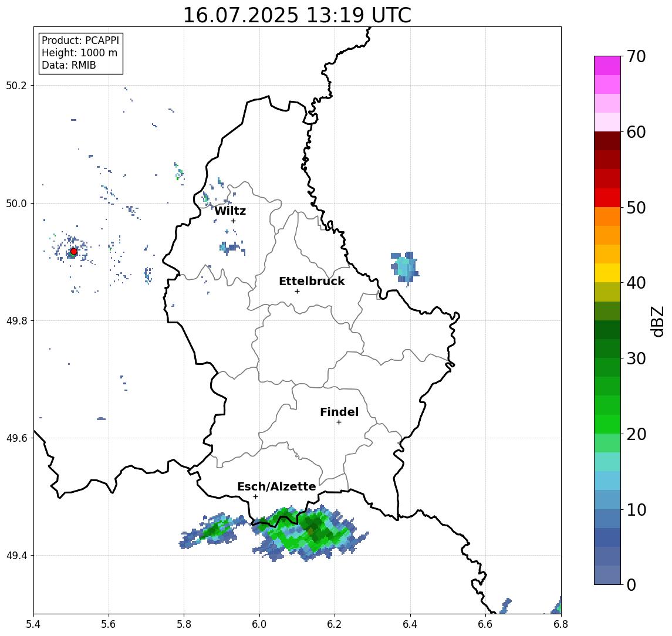This screenshot has width=672, height=636.
Task: Click longitude tick label 6.8
Action: click(x=561, y=624)
